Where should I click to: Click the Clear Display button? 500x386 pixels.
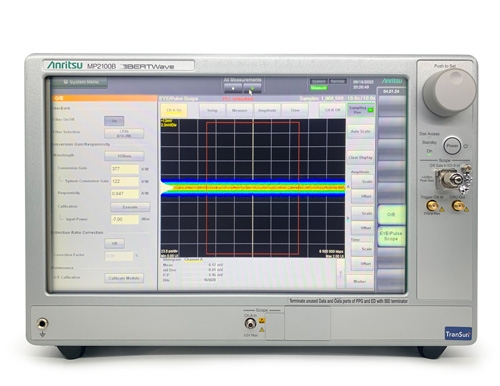[361, 158]
